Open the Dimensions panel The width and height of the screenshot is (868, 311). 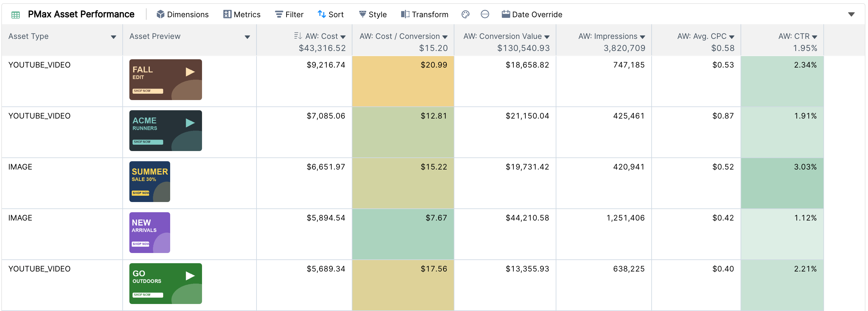183,14
